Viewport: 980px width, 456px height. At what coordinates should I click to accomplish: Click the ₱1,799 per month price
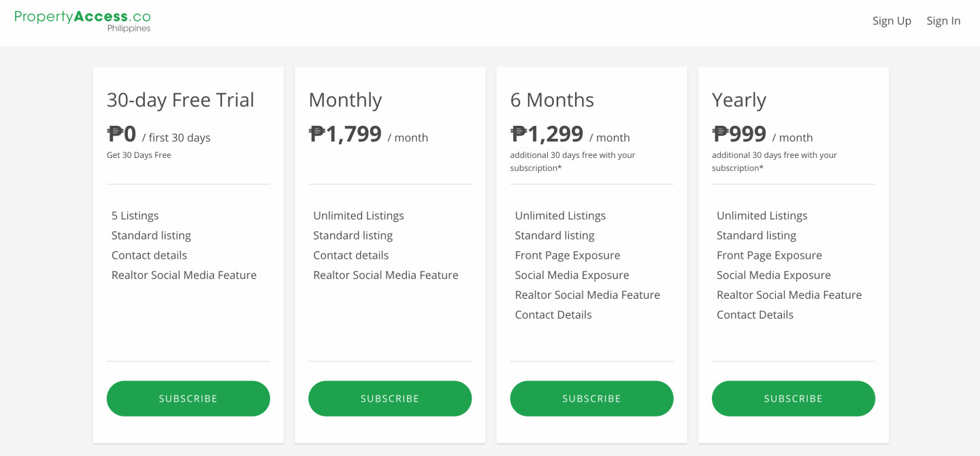pos(368,134)
